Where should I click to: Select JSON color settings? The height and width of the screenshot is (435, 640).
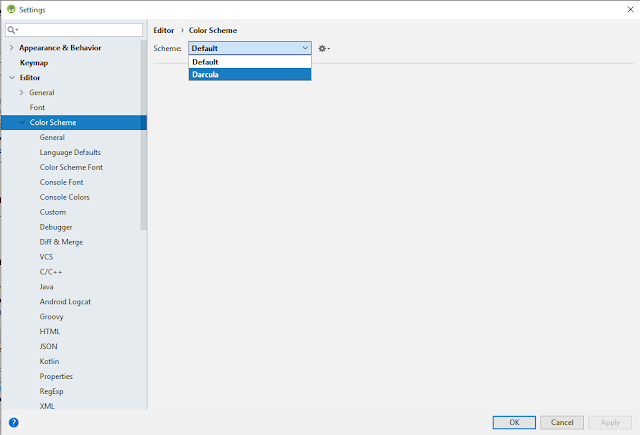click(49, 346)
